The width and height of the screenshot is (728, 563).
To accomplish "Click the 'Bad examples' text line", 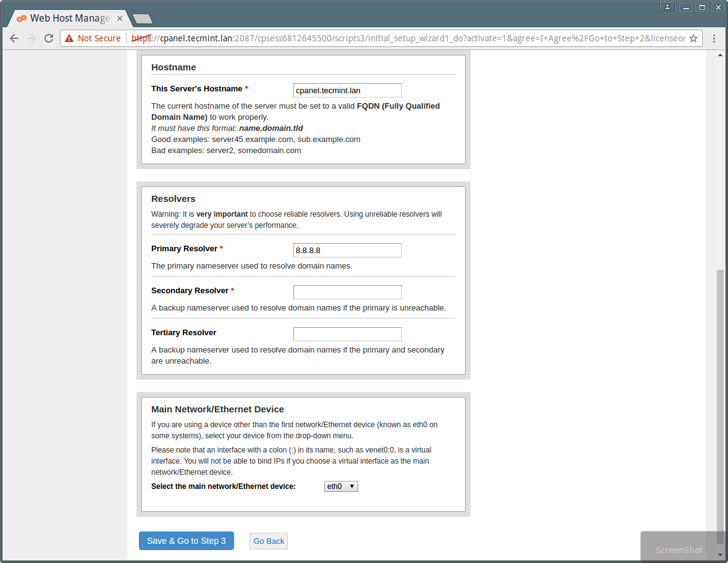I will pyautogui.click(x=226, y=151).
